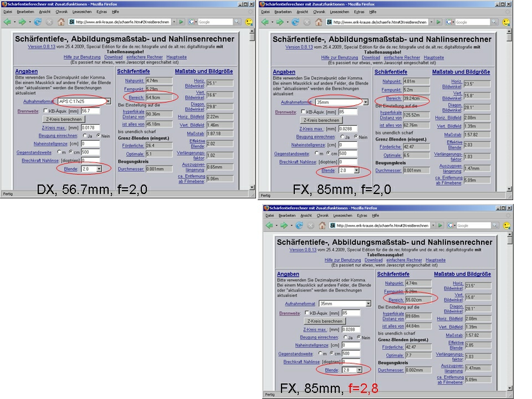Expand URL history dropdown in DX window
The width and height of the screenshot is (532, 399).
coord(174,22)
